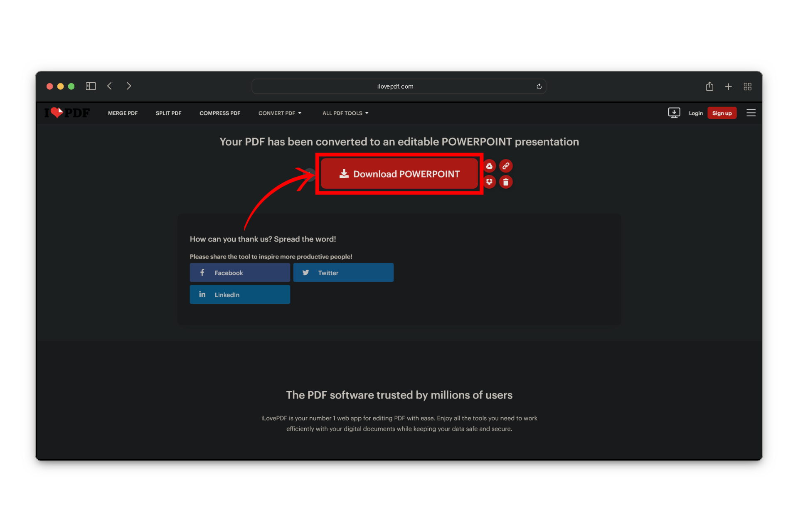
Task: Open Safari share sheet icon
Action: tap(709, 86)
